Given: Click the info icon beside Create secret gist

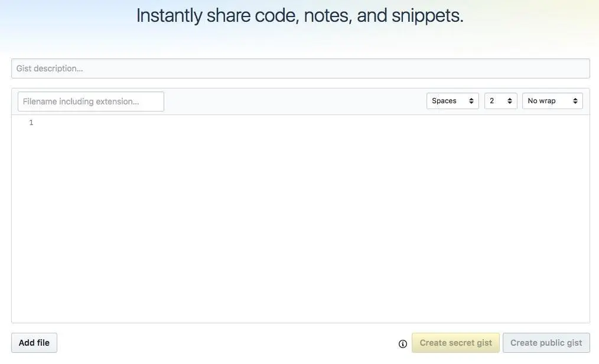Looking at the screenshot, I should click(403, 344).
